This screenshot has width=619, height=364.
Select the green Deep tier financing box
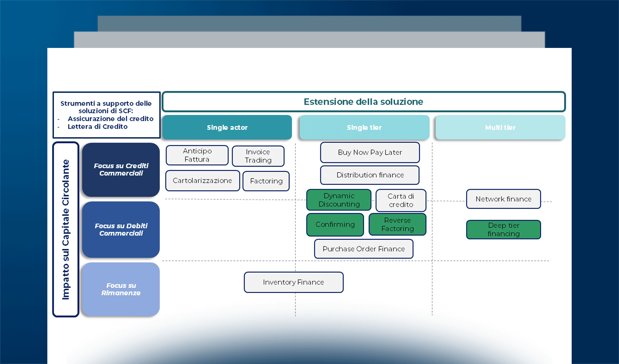tap(503, 230)
